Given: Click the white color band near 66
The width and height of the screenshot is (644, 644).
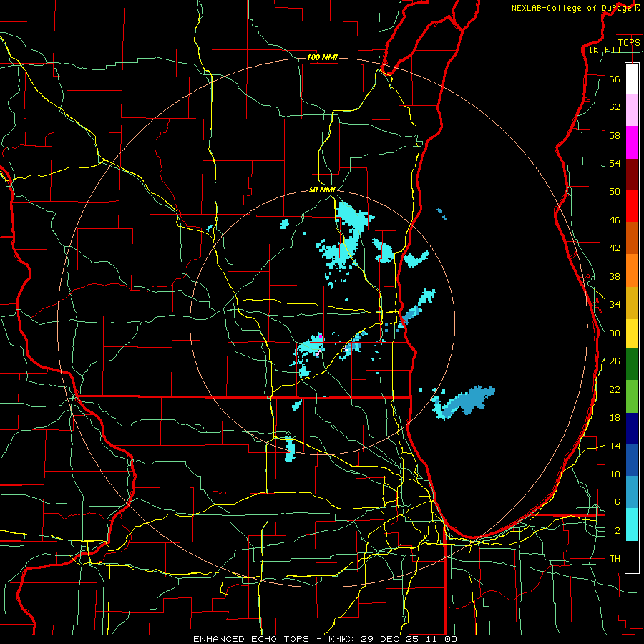Looking at the screenshot, I should pos(632,79).
